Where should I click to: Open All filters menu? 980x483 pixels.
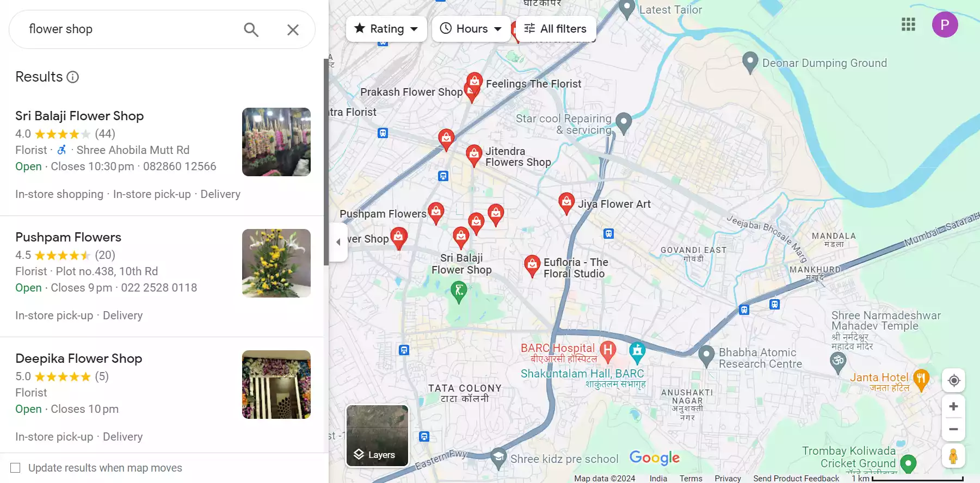coord(556,29)
